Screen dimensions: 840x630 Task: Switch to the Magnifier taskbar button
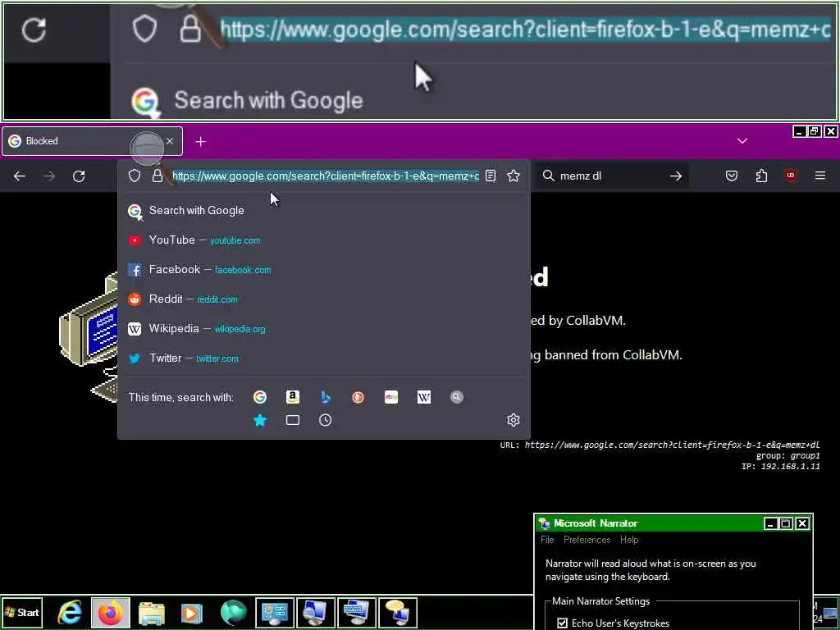(x=316, y=612)
